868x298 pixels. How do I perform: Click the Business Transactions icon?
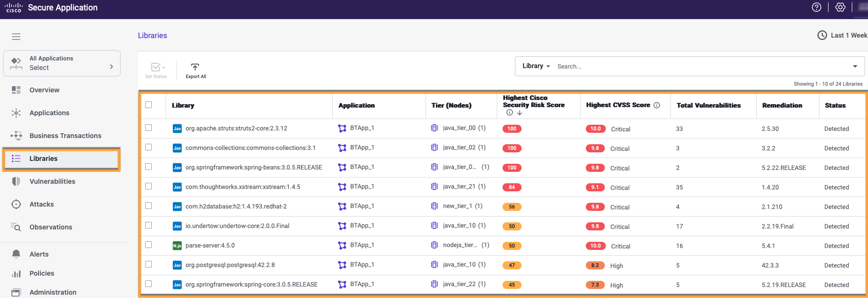(x=16, y=136)
